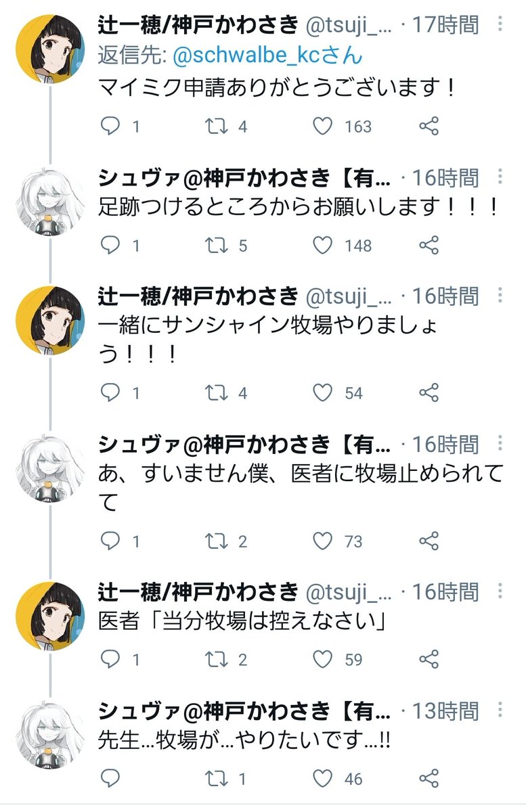Open 辻一穂 profile from the 当分牧場は控えなさい tweet
The image size is (526, 812).
(49, 616)
